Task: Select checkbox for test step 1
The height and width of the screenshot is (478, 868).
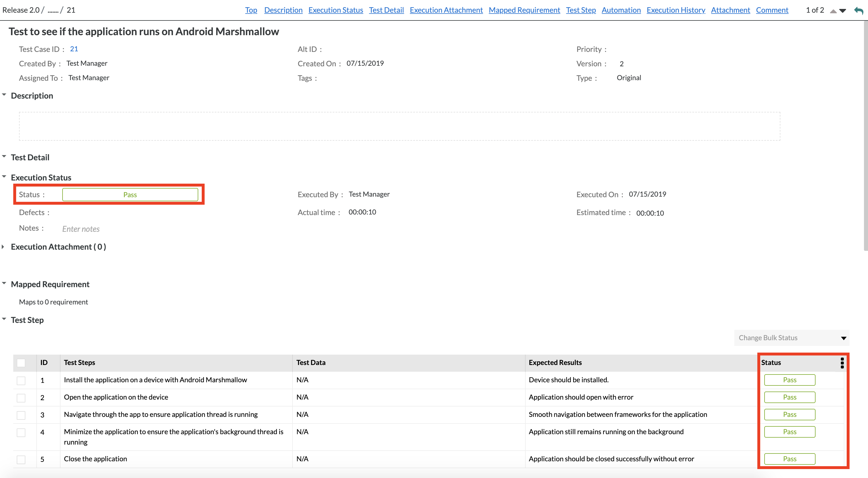Action: (x=21, y=381)
